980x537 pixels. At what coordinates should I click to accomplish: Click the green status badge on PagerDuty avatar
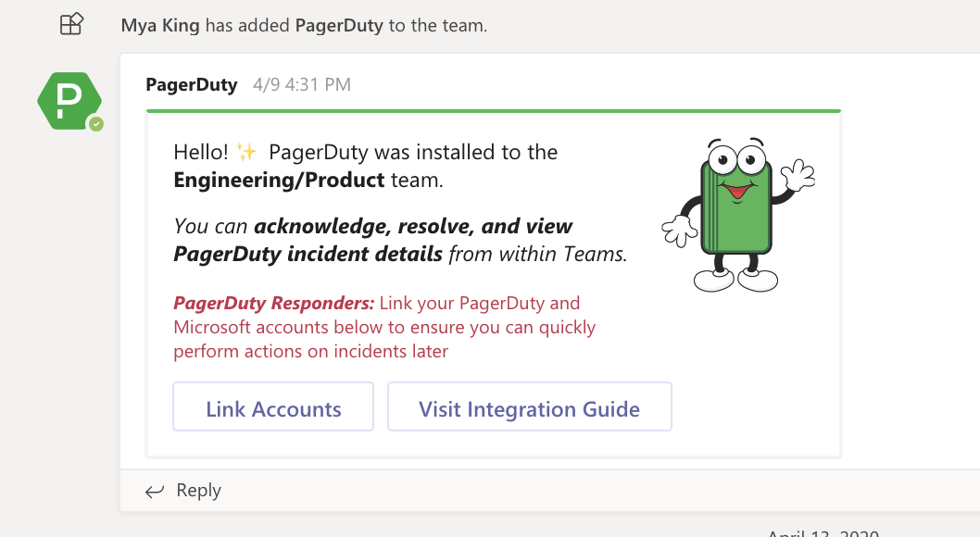click(x=95, y=124)
